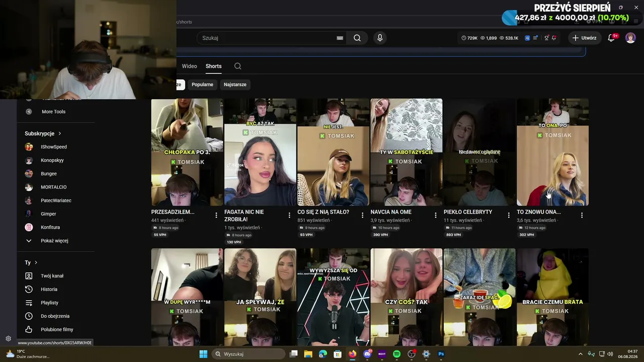Search within channel using the tab-row magnifier
Viewport: 644px width, 362px height.
coord(238,66)
